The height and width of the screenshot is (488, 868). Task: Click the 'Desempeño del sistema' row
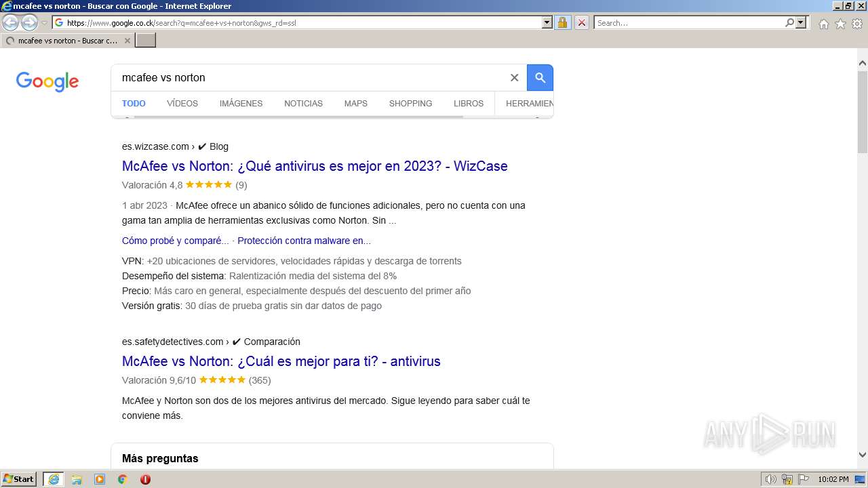pyautogui.click(x=259, y=276)
